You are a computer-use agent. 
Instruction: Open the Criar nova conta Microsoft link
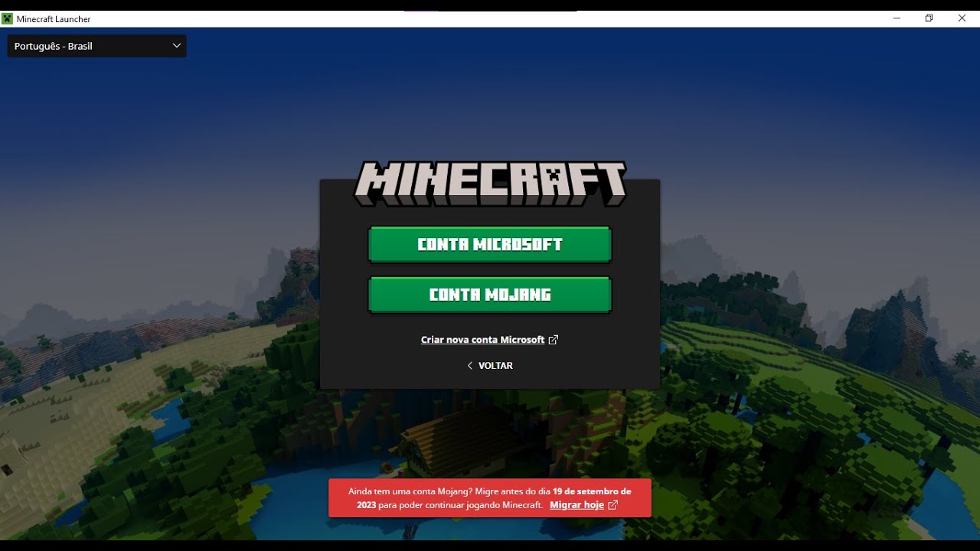pos(482,340)
